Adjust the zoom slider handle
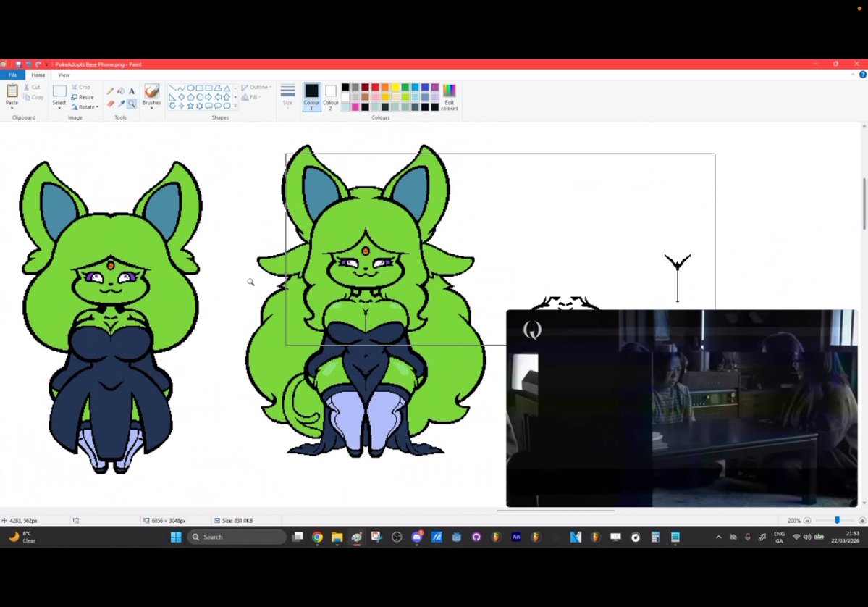 point(837,521)
